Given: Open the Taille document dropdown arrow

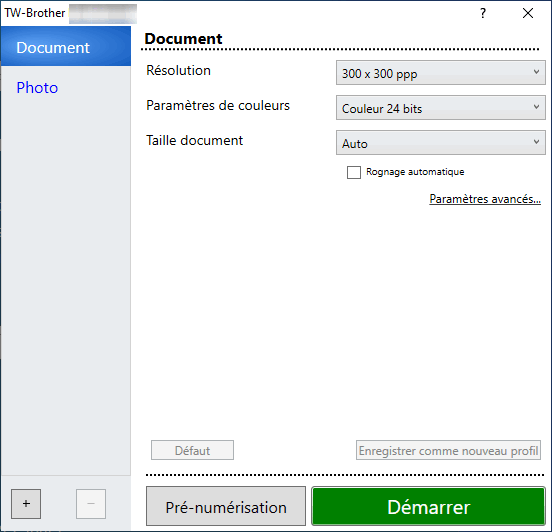Looking at the screenshot, I should [536, 142].
